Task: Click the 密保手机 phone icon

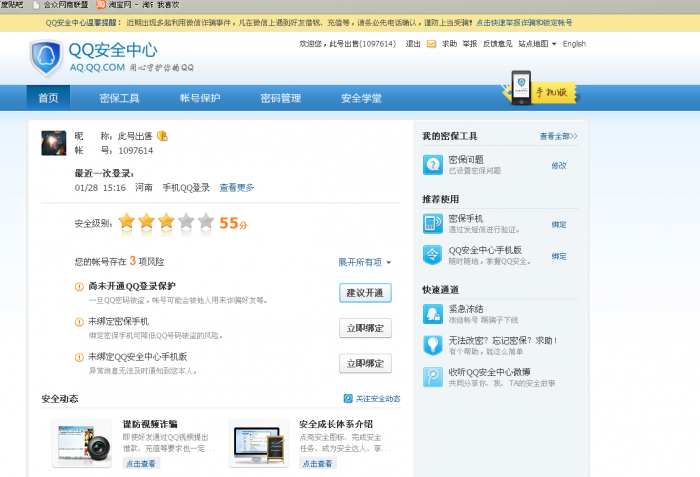Action: tap(433, 224)
